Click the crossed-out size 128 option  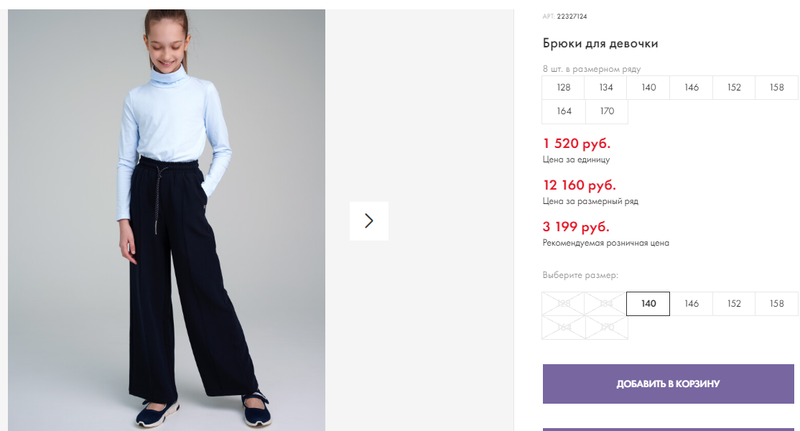click(x=563, y=303)
